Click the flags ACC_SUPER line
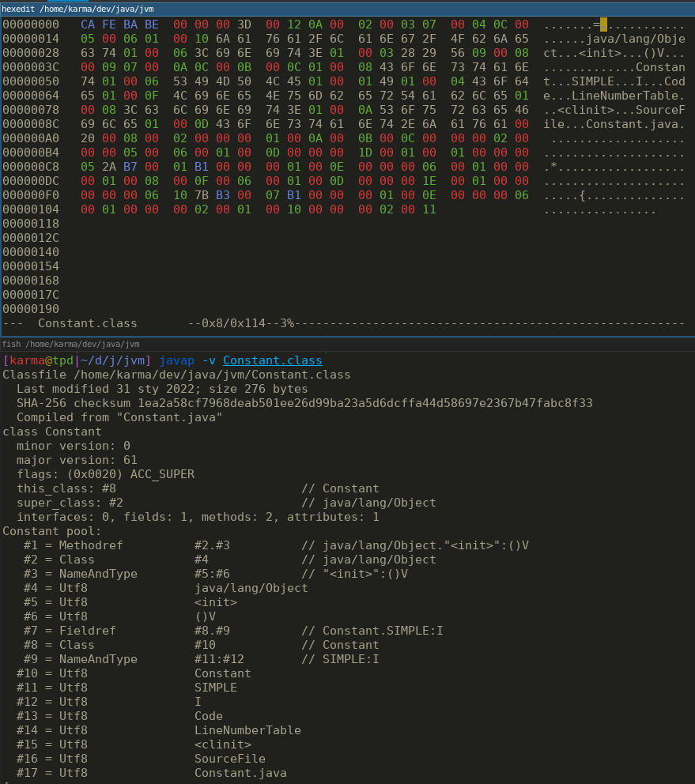The width and height of the screenshot is (695, 784). 105,474
